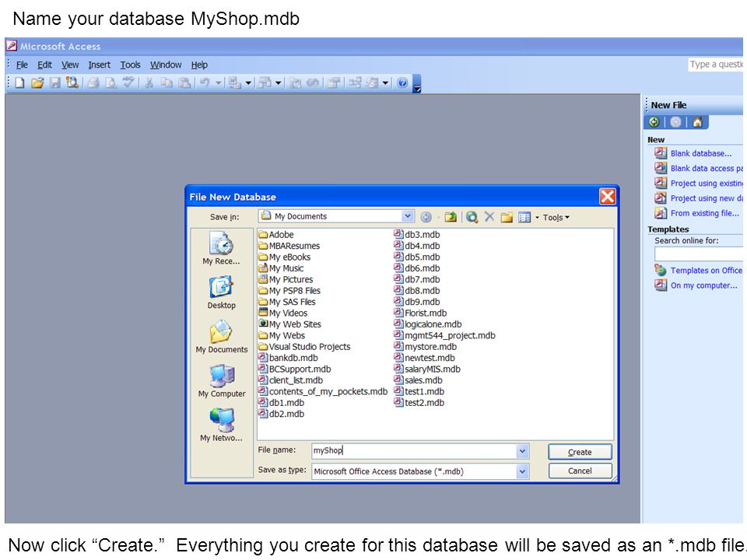The image size is (747, 560).
Task: Select newtest.mdb file
Action: 424,358
